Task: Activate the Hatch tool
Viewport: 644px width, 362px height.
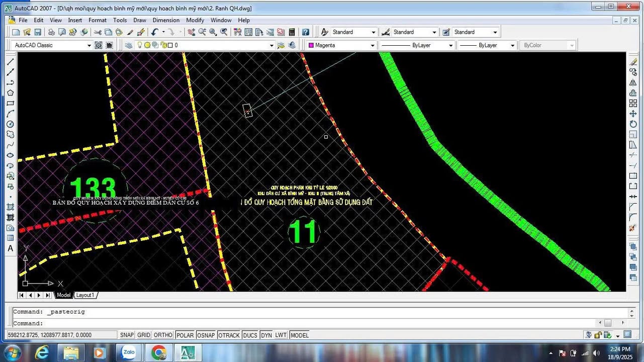Action: 10,207
